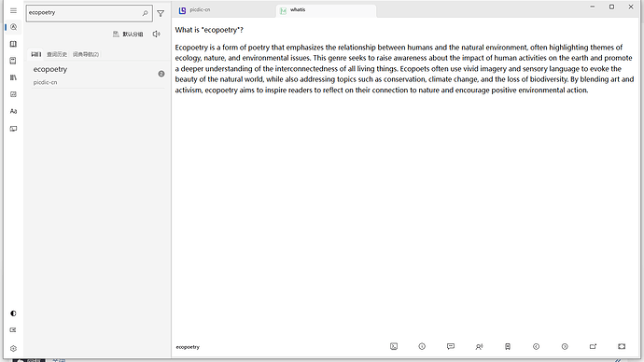Click the count badge beside ecopoetry
This screenshot has height=362, width=644.
[x=161, y=74]
